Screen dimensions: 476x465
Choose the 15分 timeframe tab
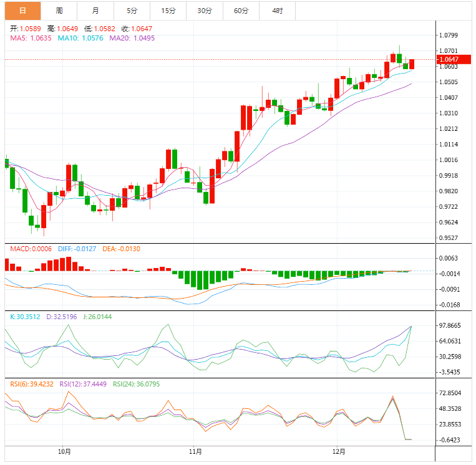tap(168, 11)
